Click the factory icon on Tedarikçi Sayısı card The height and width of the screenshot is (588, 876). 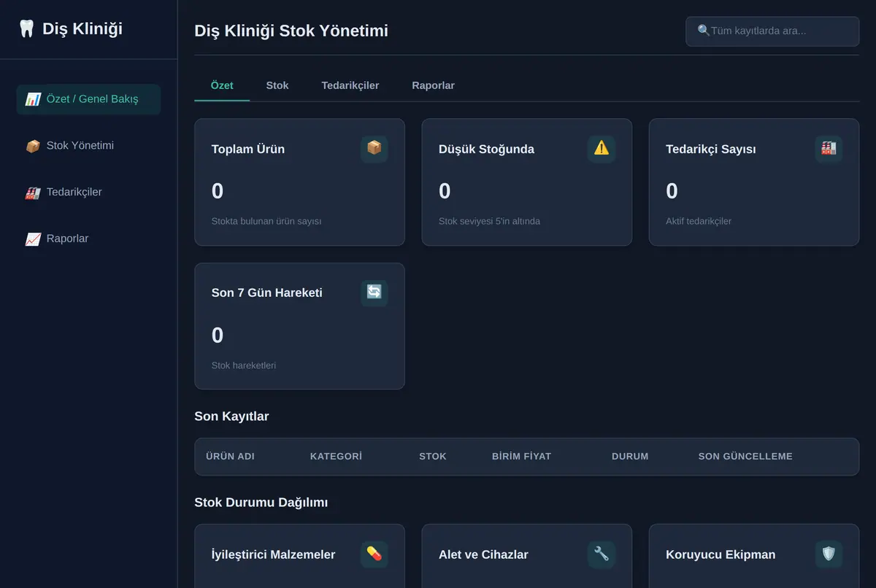pyautogui.click(x=829, y=148)
